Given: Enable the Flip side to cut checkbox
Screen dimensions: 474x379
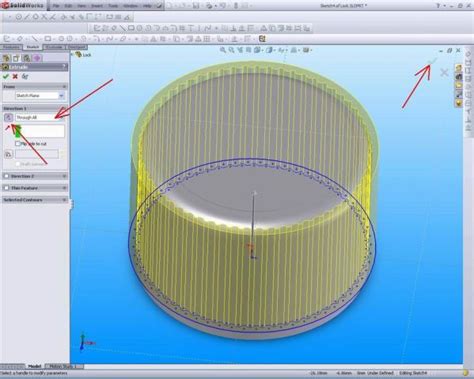Looking at the screenshot, I should click(x=18, y=144).
